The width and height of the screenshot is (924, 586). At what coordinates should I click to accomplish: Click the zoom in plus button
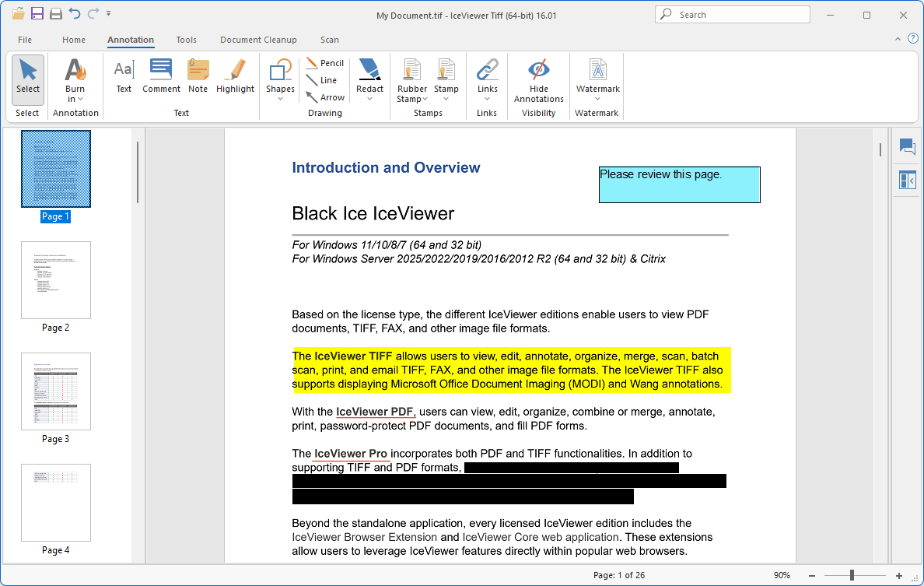[899, 575]
